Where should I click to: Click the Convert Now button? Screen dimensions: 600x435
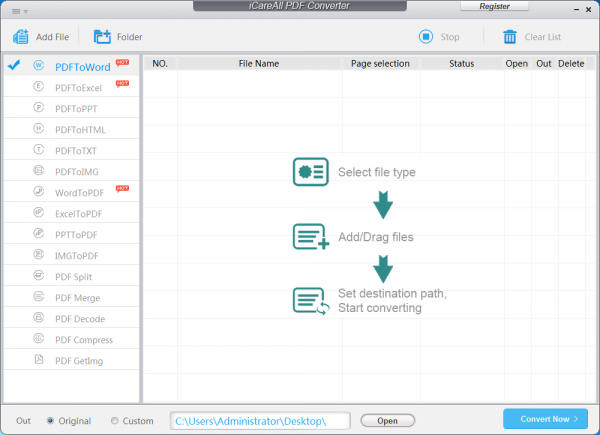coord(545,419)
